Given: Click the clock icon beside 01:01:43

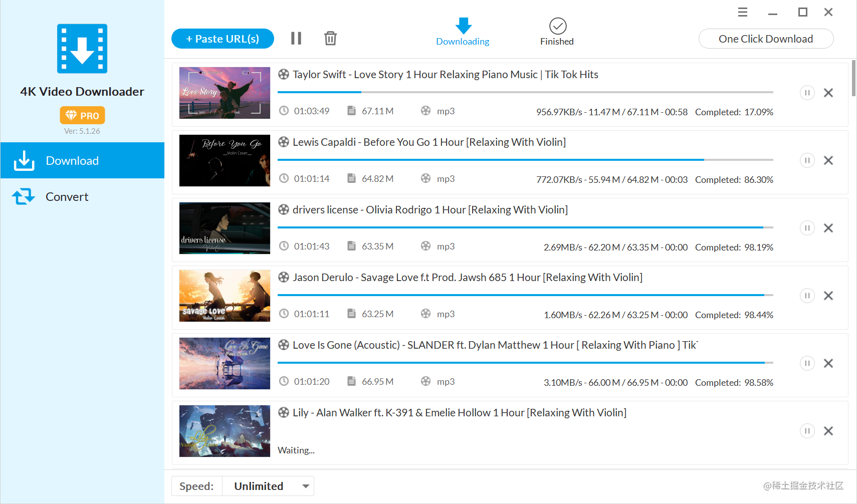Looking at the screenshot, I should click(284, 246).
